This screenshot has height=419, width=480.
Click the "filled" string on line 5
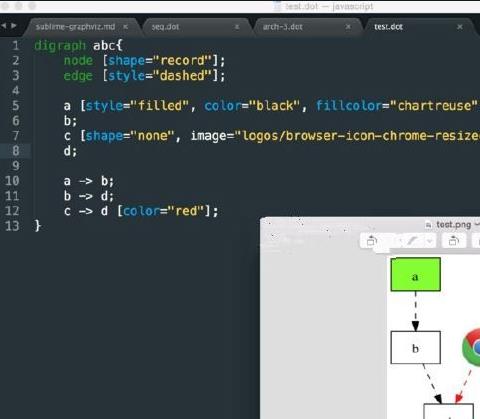(x=160, y=106)
